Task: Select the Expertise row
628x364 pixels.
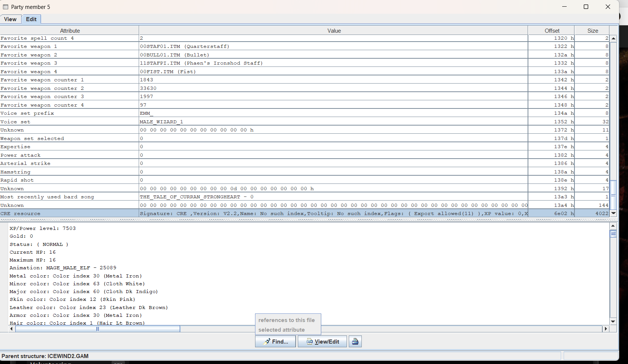Action: [x=305, y=147]
